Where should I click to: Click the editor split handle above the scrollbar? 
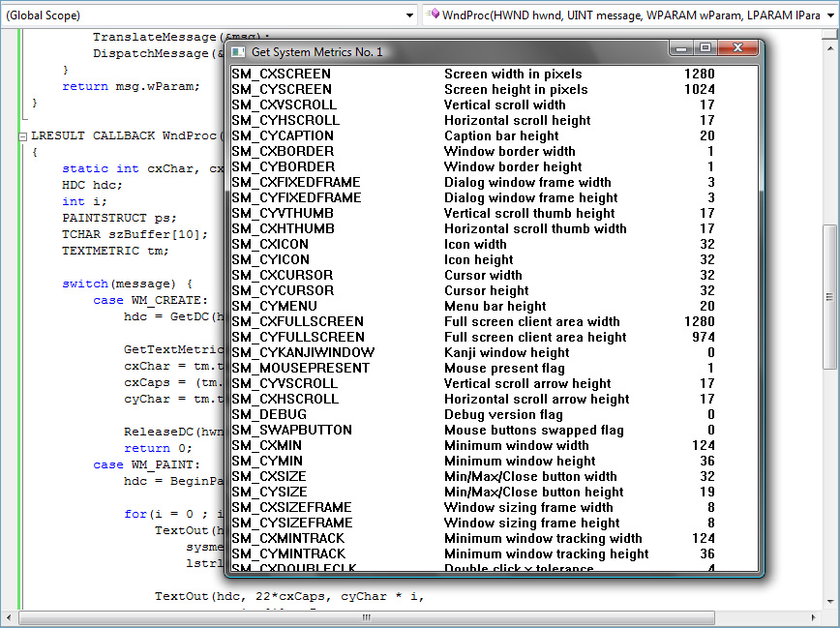[x=829, y=35]
